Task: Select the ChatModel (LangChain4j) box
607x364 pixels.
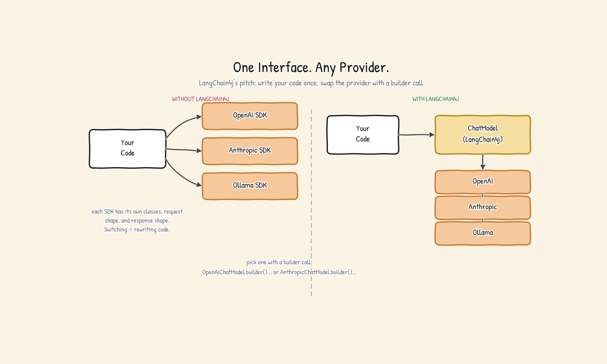Action: click(483, 135)
